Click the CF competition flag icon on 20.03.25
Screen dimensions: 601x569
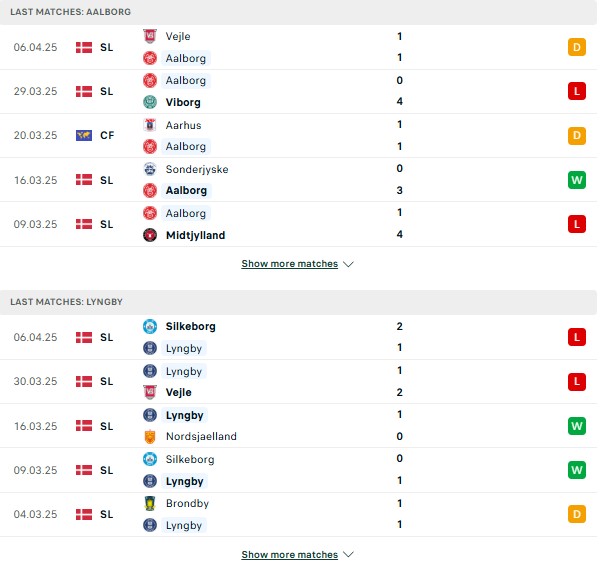(x=84, y=135)
